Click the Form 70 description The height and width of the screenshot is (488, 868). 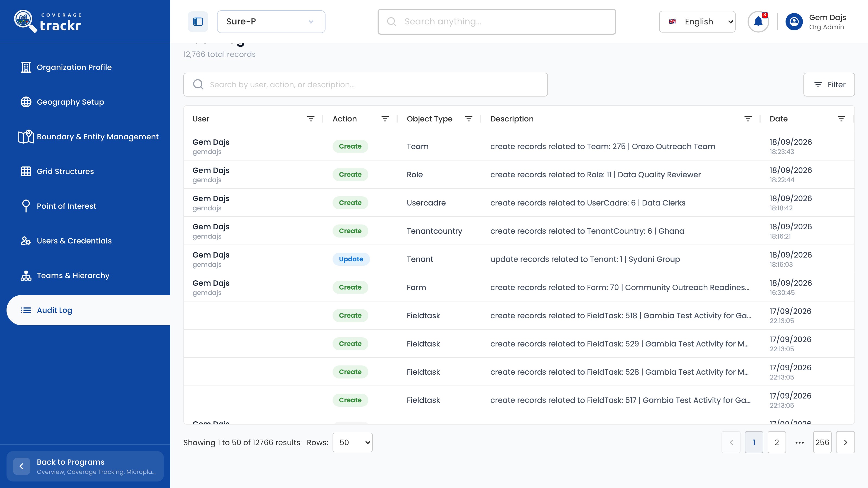click(620, 287)
